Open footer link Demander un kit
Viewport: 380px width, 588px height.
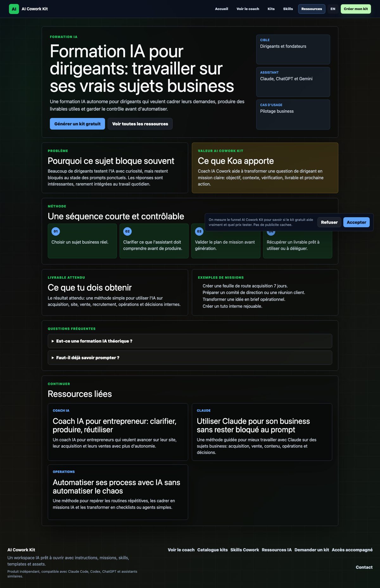[312, 550]
